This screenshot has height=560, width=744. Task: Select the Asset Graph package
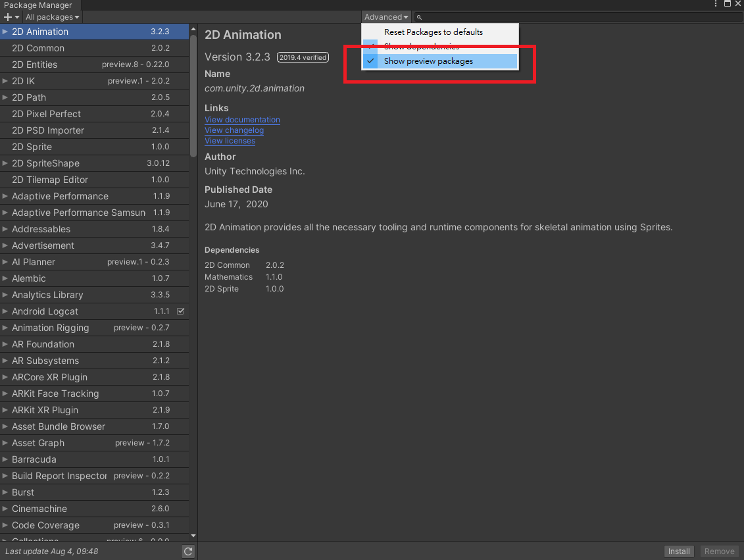coord(95,443)
